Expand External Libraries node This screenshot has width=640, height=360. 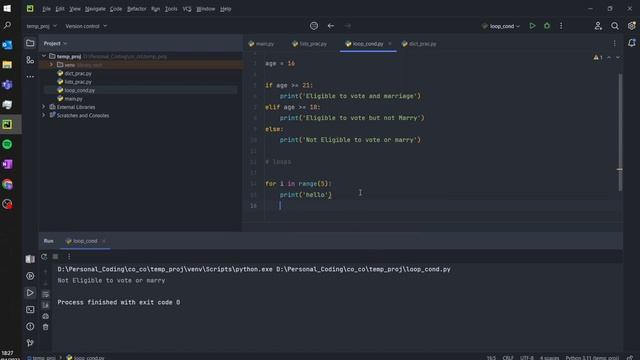(x=44, y=107)
